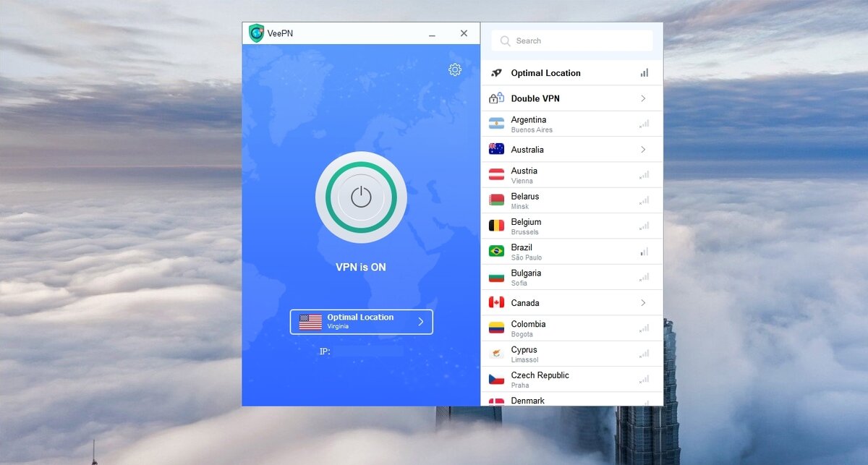The height and width of the screenshot is (465, 868).
Task: Click Belarus signal strength indicator
Action: click(644, 200)
